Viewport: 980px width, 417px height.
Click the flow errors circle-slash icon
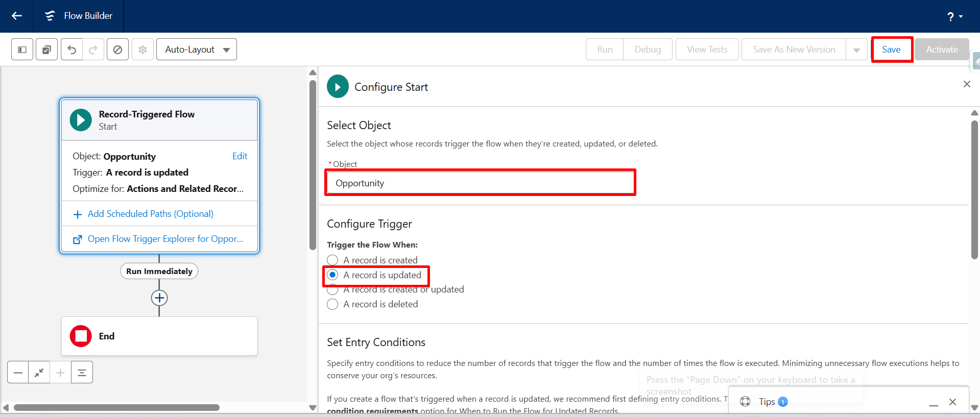click(117, 50)
